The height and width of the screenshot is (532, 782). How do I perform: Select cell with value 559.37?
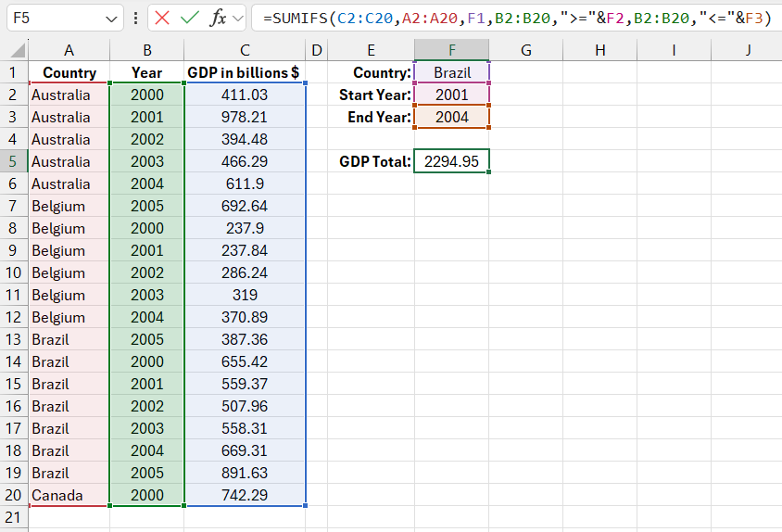[245, 384]
